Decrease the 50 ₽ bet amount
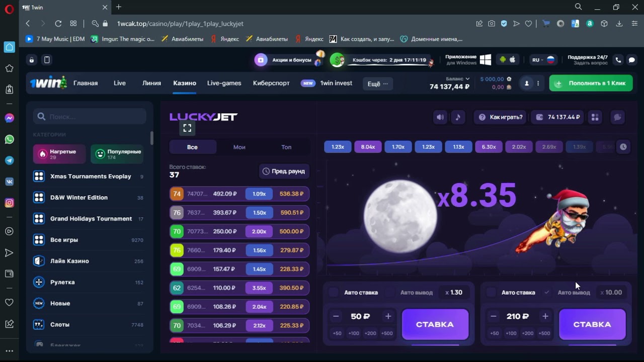Viewport: 644px width, 362px height. point(336,316)
